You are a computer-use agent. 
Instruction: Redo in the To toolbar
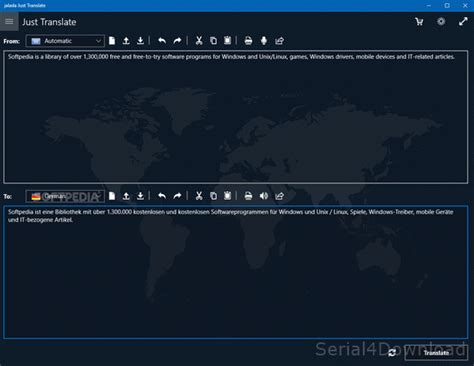[177, 196]
